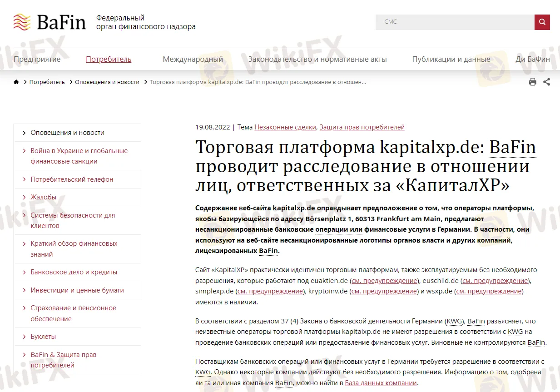Screen dimensions: 560x392
Task: Open Законодательство и нормативные акты menu
Action: (317, 59)
